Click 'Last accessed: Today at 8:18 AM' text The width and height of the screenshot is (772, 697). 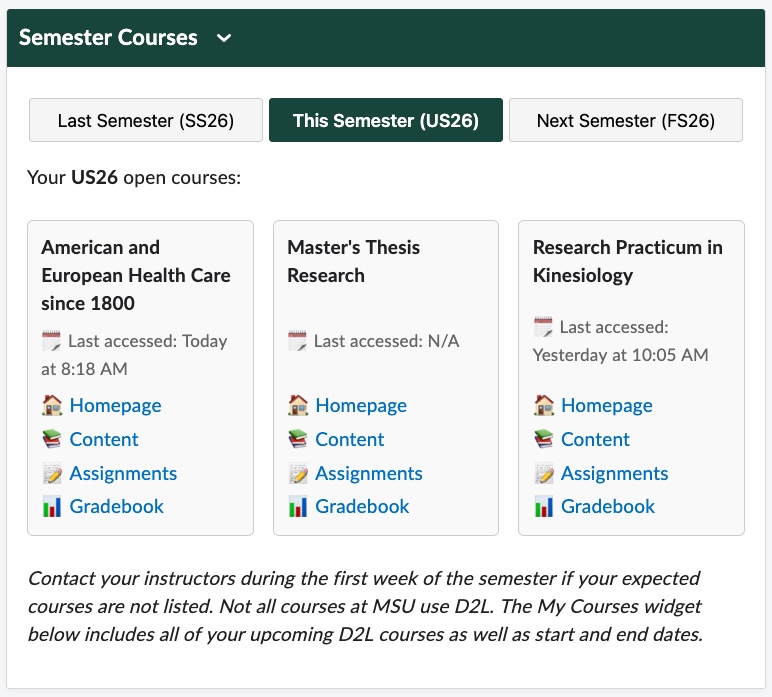pos(134,355)
